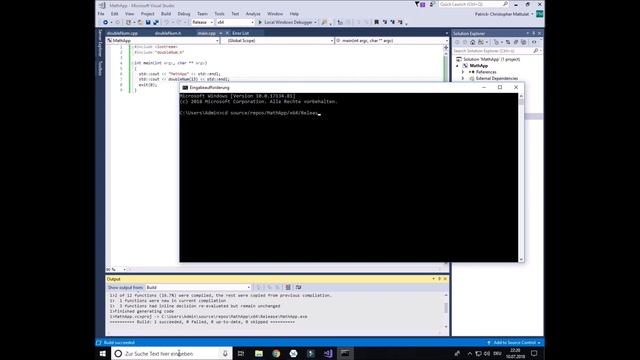Select Solution 'MathApp' node
640x360 pixels.
(491, 59)
